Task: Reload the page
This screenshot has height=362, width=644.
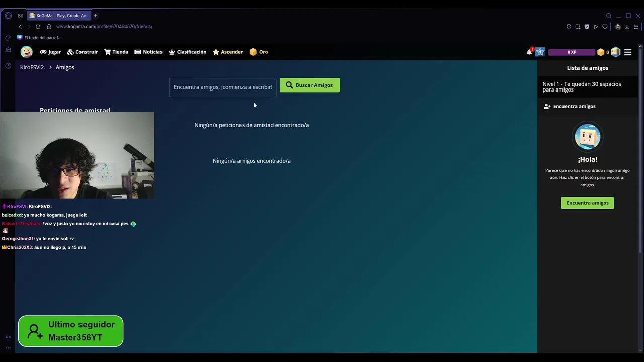Action: 38,26
